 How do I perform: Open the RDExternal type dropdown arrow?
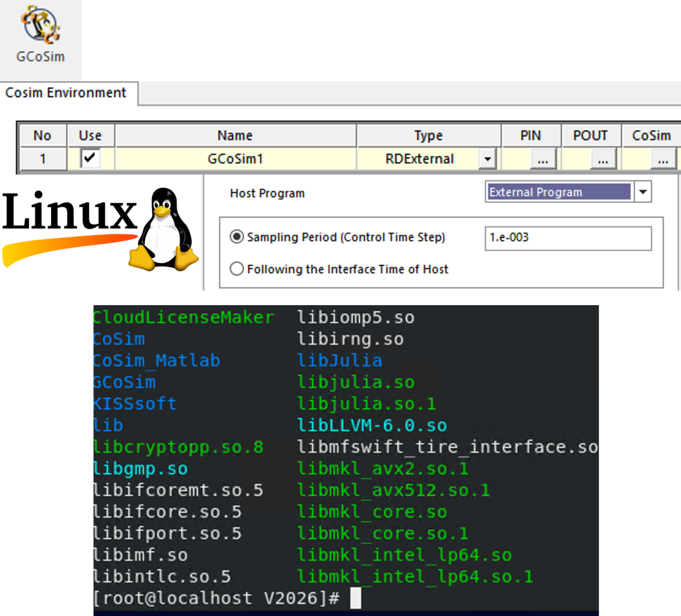pyautogui.click(x=487, y=159)
